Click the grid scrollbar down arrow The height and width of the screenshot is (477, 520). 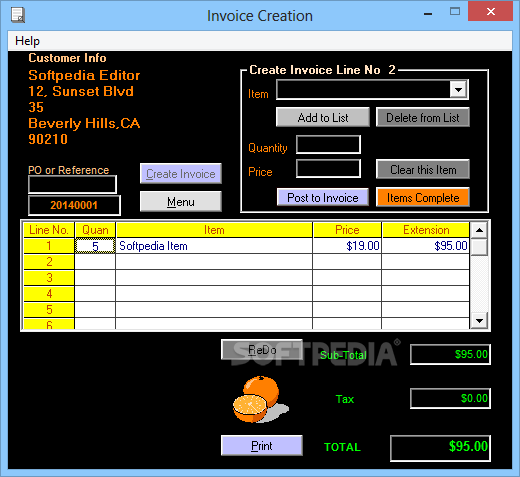coord(479,321)
